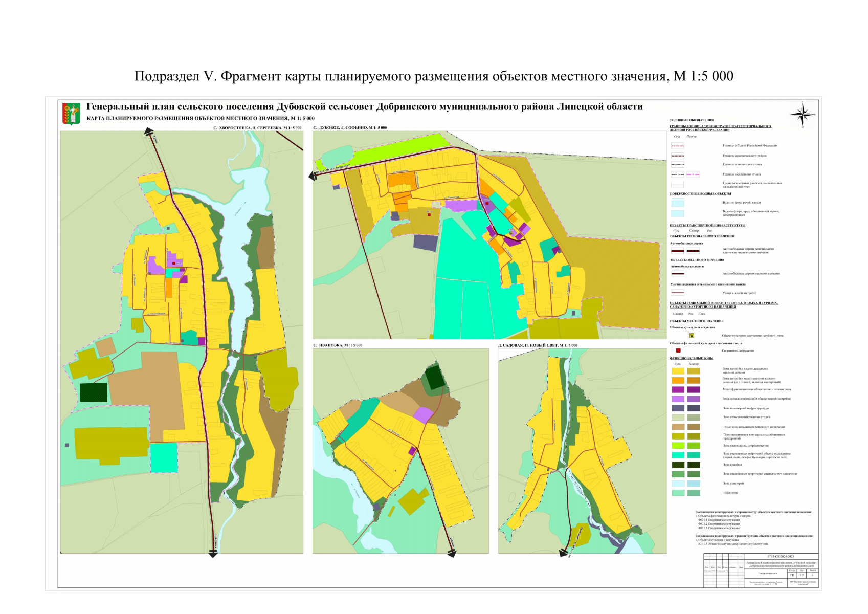The image size is (868, 614).
Task: Pick the existing low-rise housing zone orange swatch
Action: coord(678,380)
